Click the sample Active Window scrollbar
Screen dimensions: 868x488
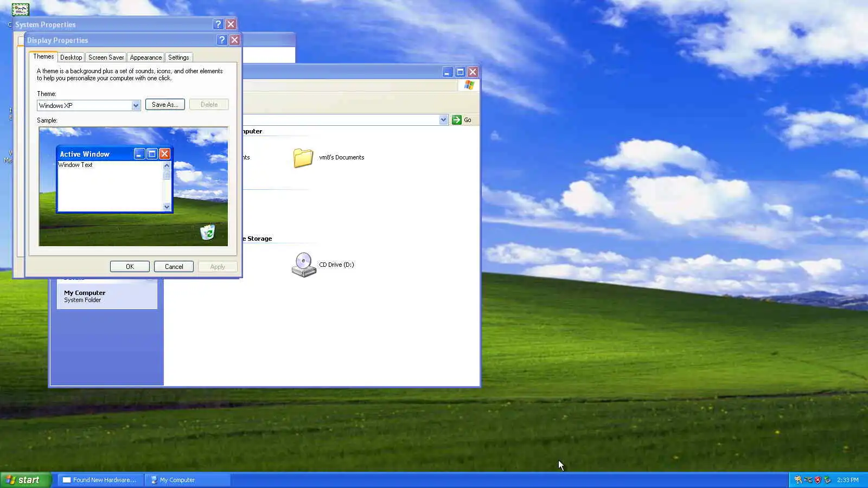tap(167, 186)
